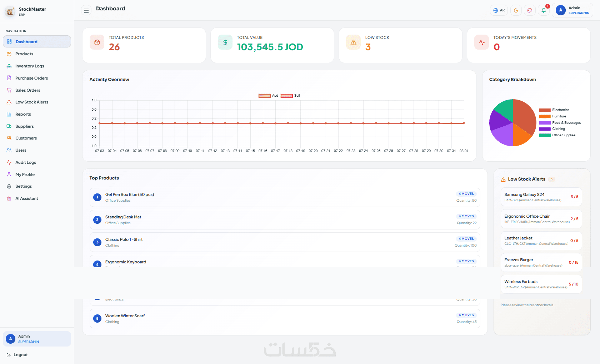
Task: Click the 103,545.5 JOD total value
Action: point(270,47)
